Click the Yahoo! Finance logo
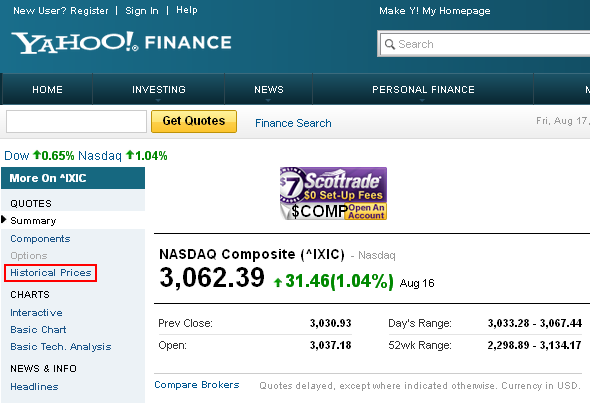The image size is (591, 403). pyautogui.click(x=121, y=43)
